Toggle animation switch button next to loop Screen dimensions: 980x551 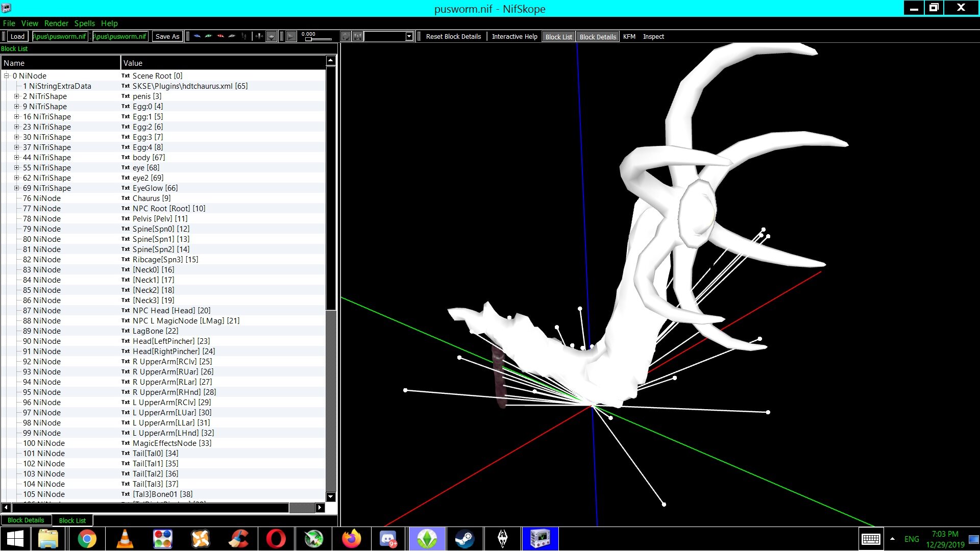tap(358, 36)
